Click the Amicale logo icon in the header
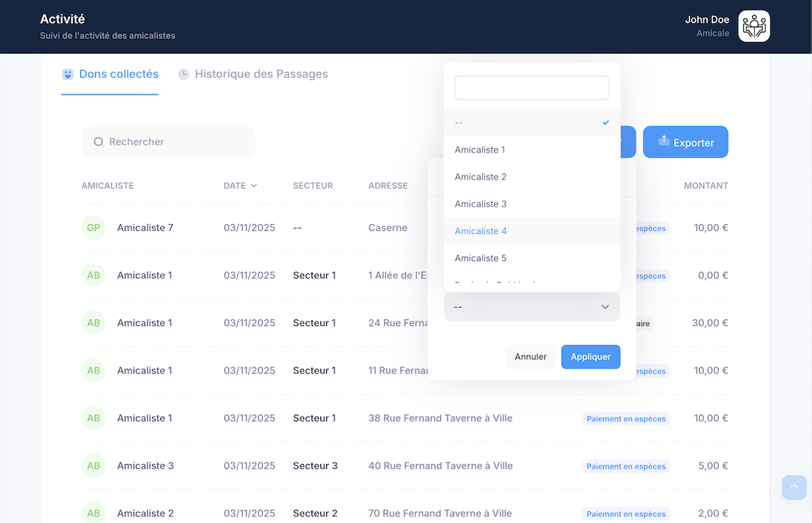This screenshot has width=812, height=523. [x=754, y=26]
